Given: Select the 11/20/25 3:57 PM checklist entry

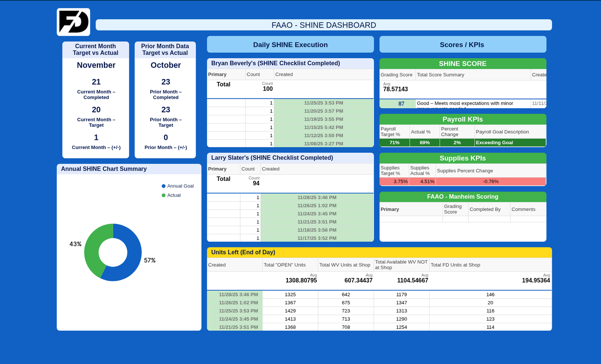Looking at the screenshot, I should [x=323, y=111].
